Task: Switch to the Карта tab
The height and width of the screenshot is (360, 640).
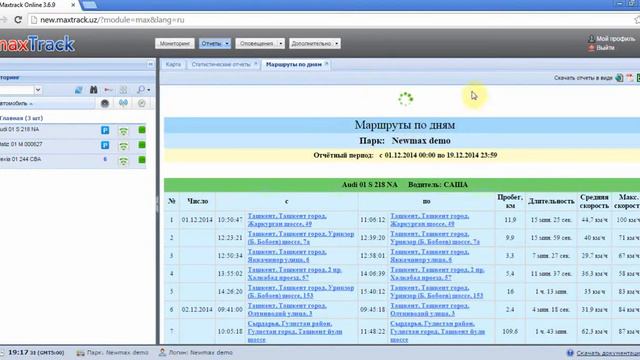Action: pos(173,64)
